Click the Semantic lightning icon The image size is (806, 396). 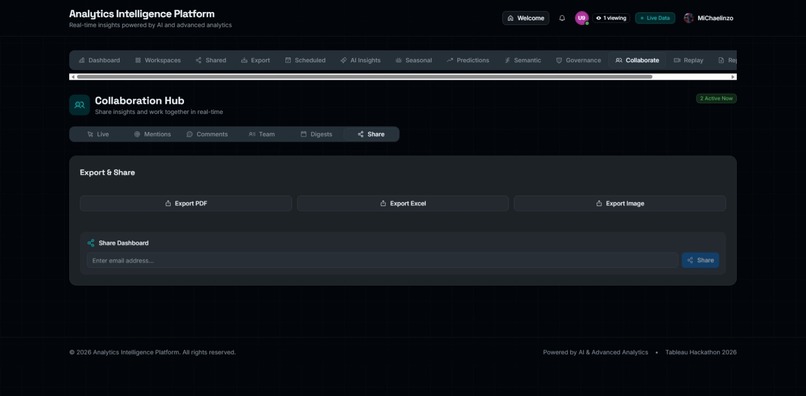[x=507, y=60]
